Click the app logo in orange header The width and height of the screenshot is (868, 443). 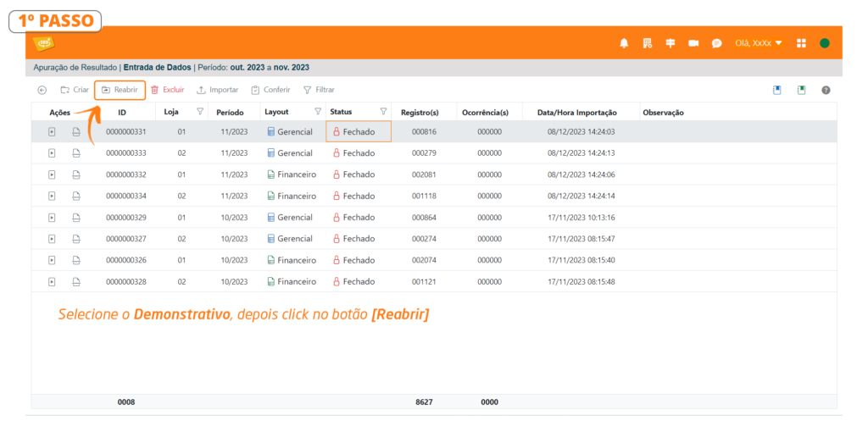pyautogui.click(x=43, y=43)
